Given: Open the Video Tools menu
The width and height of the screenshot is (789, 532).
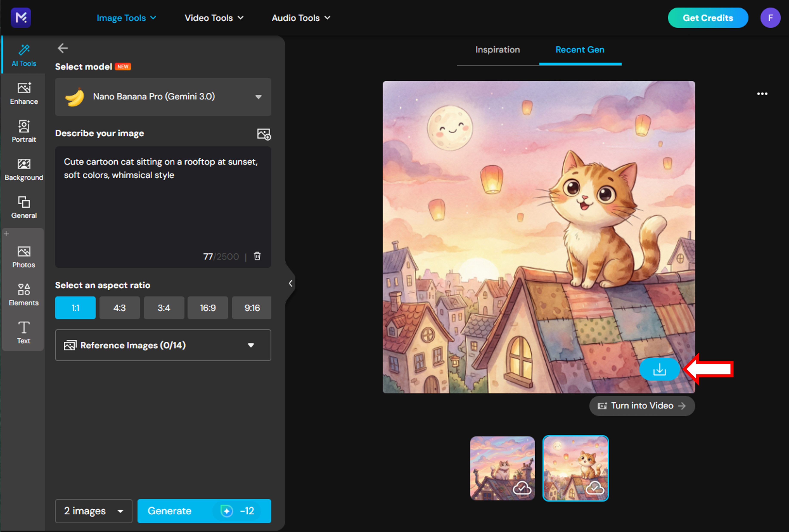Looking at the screenshot, I should 214,18.
